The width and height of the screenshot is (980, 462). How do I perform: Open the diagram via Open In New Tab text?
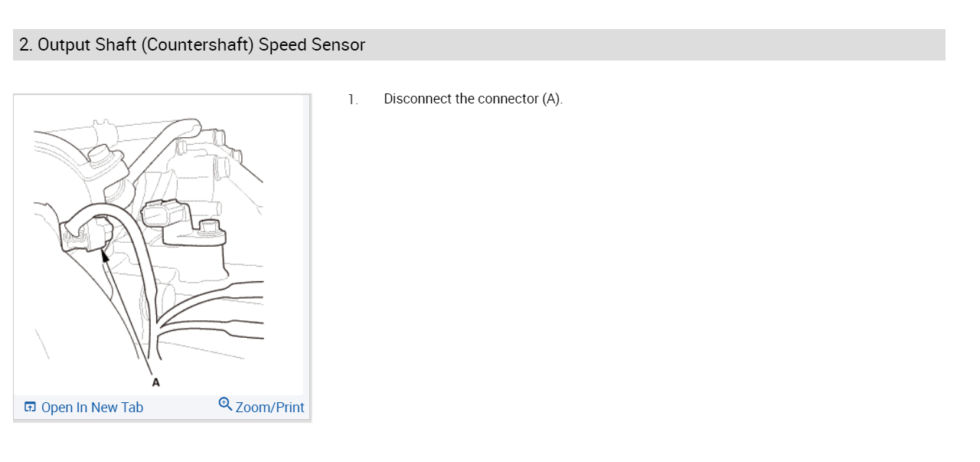(92, 408)
